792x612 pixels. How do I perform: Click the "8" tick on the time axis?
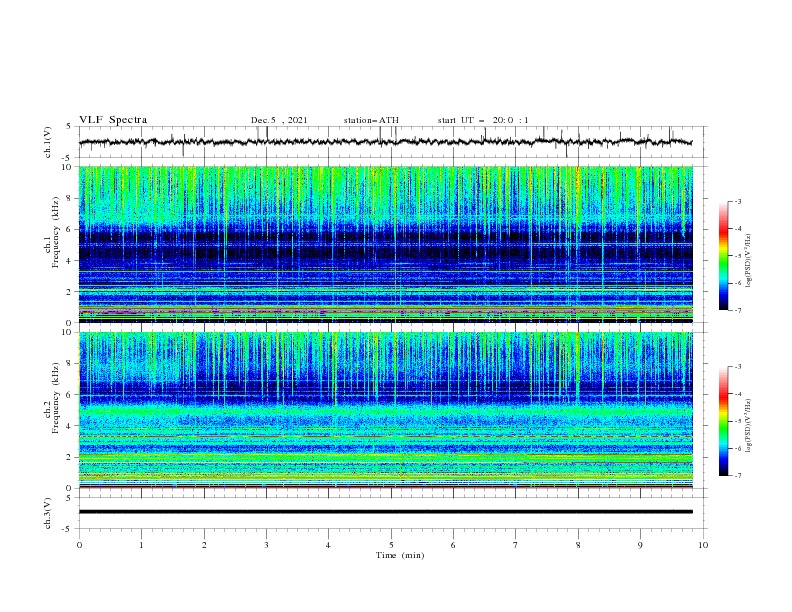pyautogui.click(x=578, y=545)
